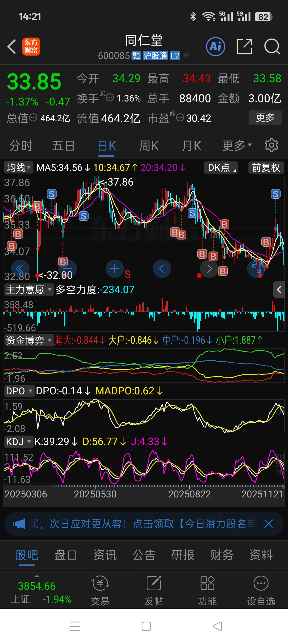Tap the fullscreen expand chart button
This screenshot has height=644, width=288.
click(x=256, y=269)
